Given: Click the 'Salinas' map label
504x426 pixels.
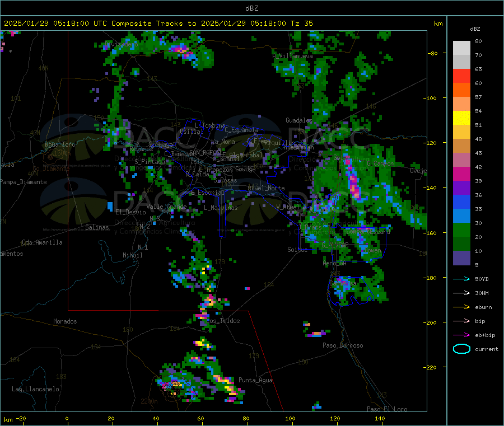Looking at the screenshot, I should click(97, 227).
